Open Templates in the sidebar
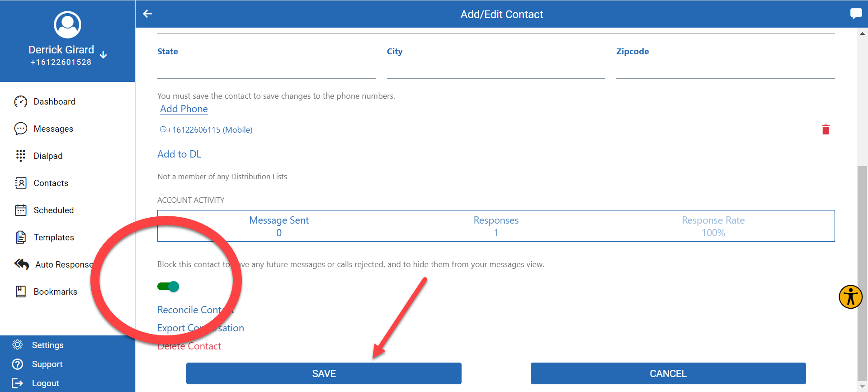Screen dimensions: 868x392 pos(54,238)
